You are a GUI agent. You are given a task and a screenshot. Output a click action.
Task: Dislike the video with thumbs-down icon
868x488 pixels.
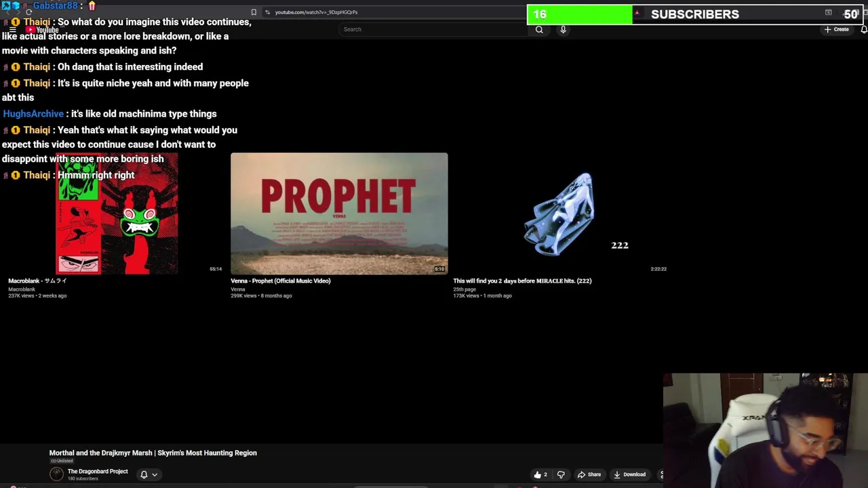561,474
